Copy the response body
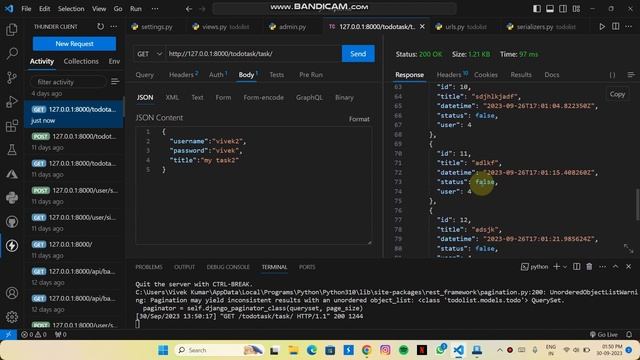The image size is (640, 360). [617, 94]
